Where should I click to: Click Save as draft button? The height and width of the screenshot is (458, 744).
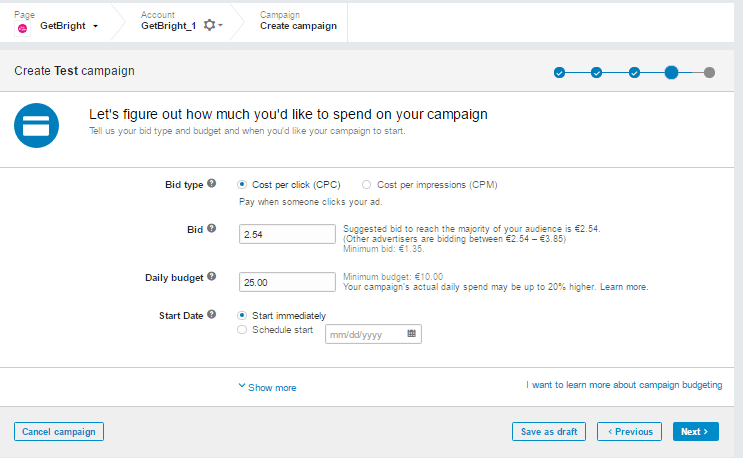(549, 432)
